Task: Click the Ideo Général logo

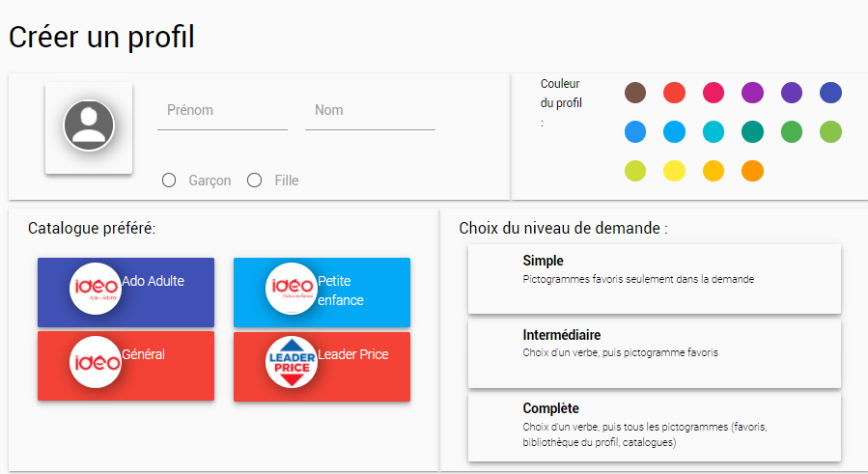Action: coord(95,362)
